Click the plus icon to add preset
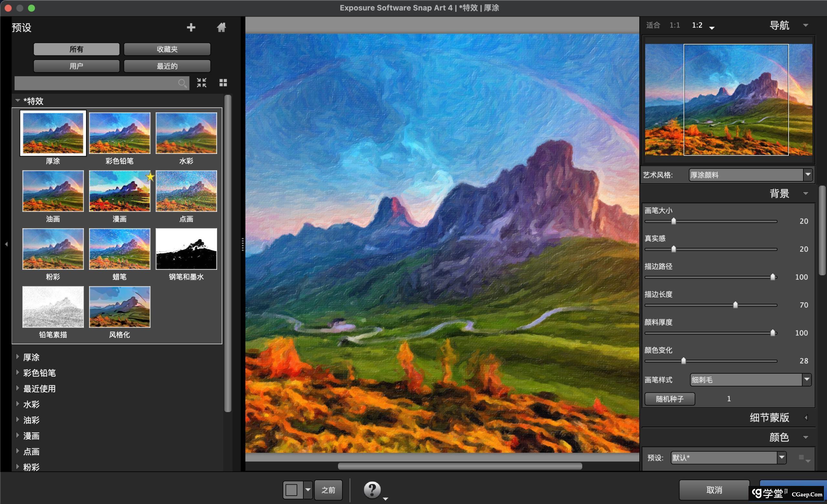827x504 pixels. [x=191, y=27]
